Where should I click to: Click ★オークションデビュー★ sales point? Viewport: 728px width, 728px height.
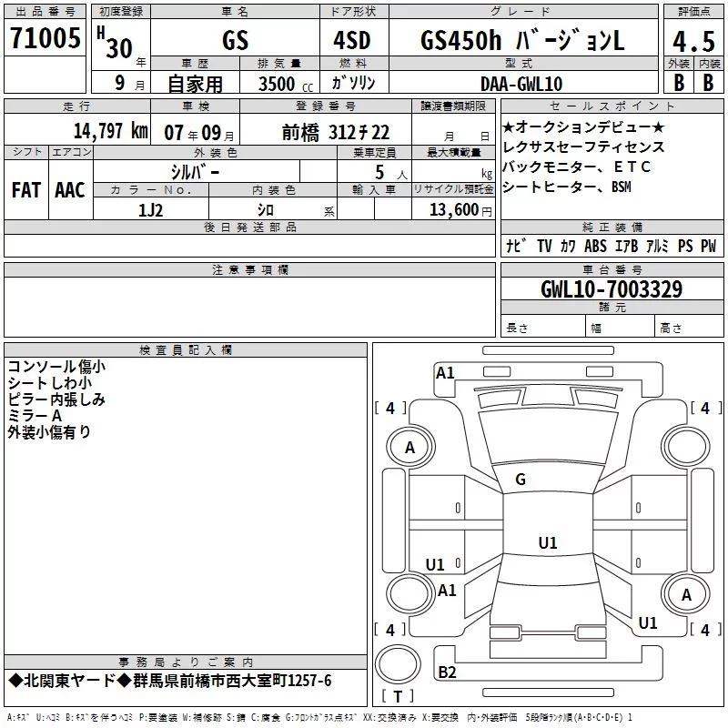click(583, 126)
